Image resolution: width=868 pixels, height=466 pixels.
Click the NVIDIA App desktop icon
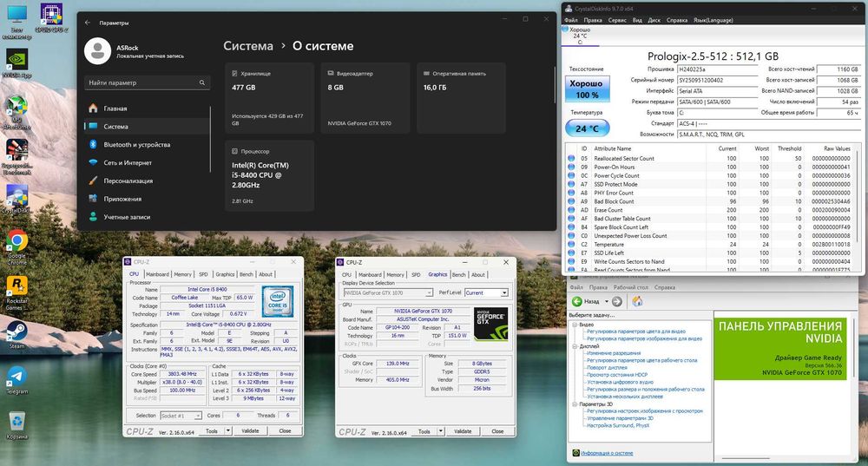(x=16, y=61)
